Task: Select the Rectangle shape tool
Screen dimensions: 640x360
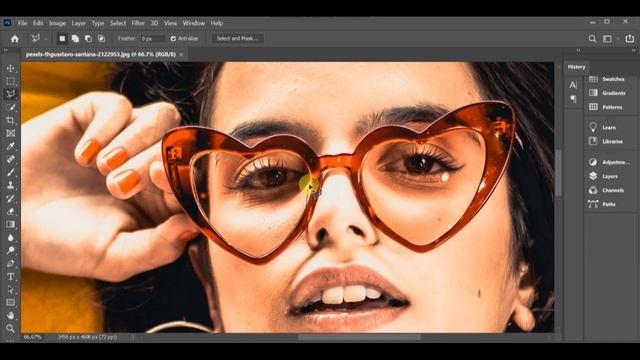Action: (x=11, y=302)
